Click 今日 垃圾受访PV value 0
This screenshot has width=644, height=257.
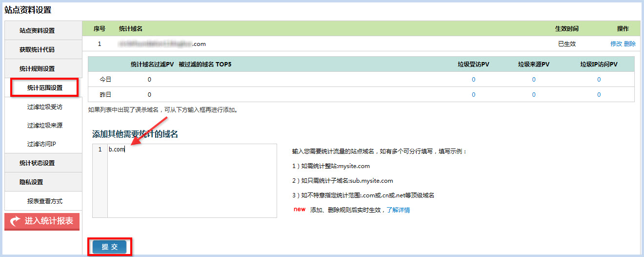(x=474, y=79)
